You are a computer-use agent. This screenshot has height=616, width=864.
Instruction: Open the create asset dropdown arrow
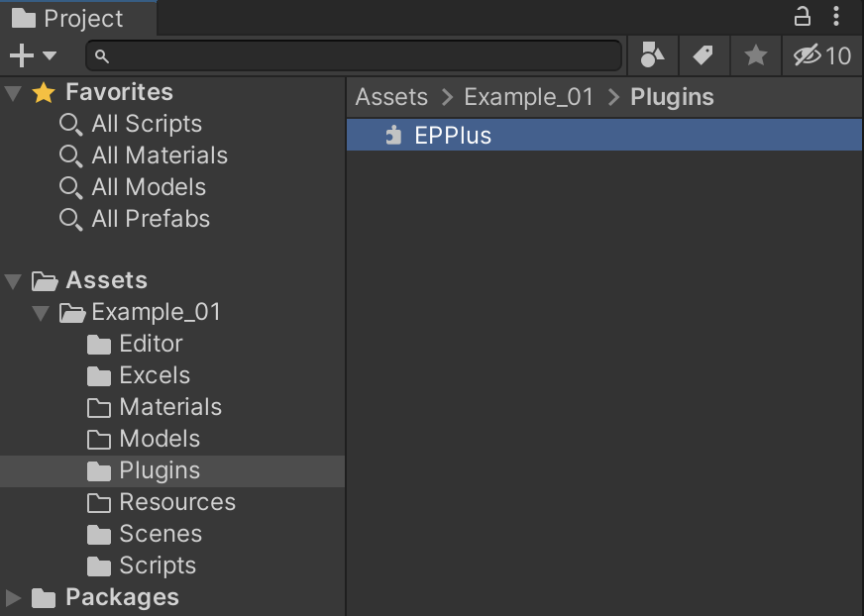coord(50,55)
